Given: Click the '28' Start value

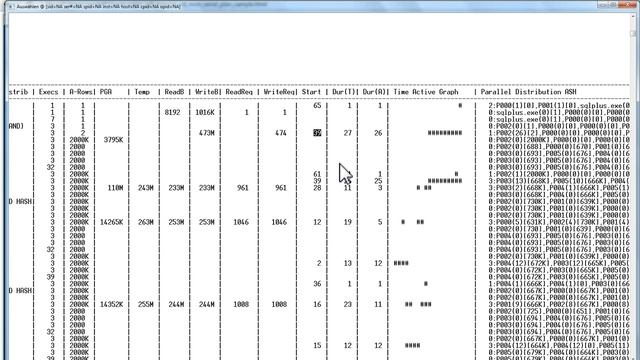Looking at the screenshot, I should (317, 188).
